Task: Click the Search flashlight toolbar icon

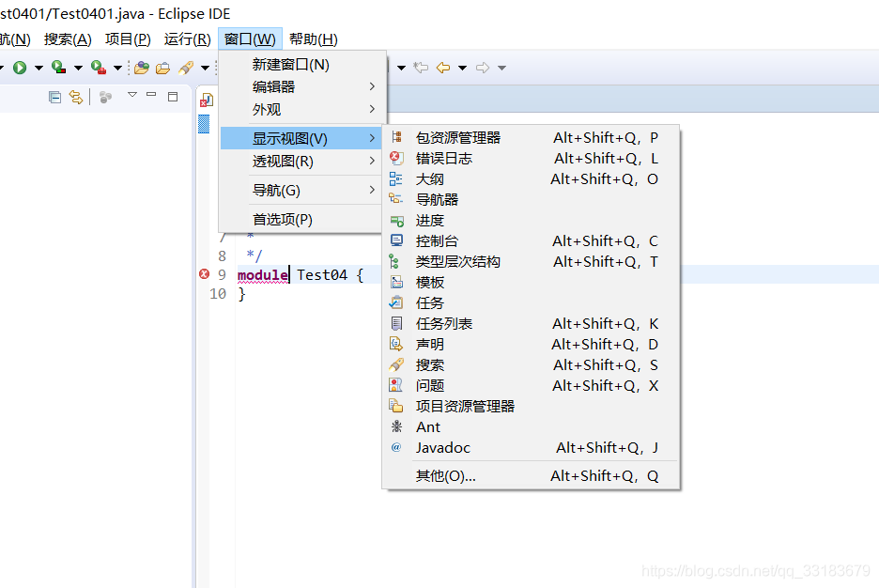Action: (186, 68)
